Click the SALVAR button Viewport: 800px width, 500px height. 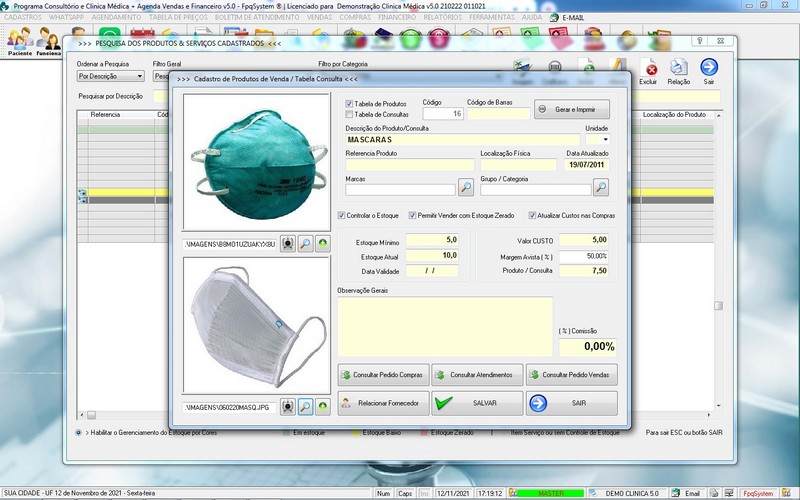tap(477, 403)
